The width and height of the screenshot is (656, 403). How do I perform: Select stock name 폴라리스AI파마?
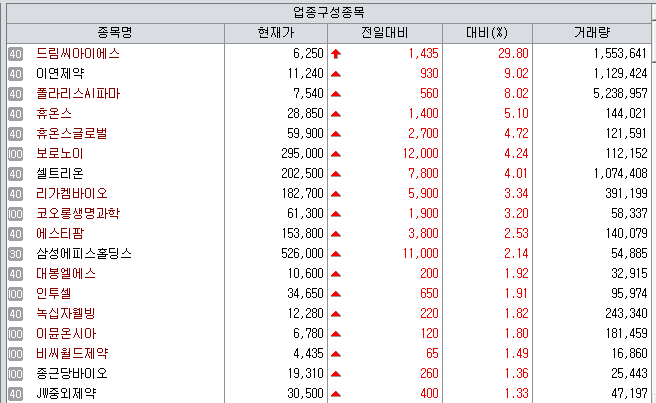[78, 94]
